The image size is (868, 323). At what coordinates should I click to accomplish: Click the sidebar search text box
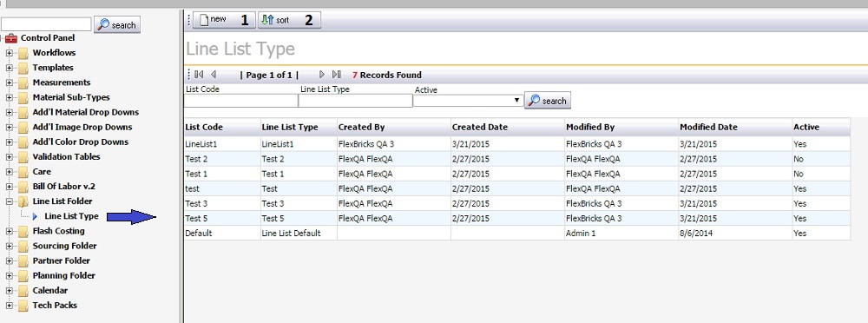point(46,24)
